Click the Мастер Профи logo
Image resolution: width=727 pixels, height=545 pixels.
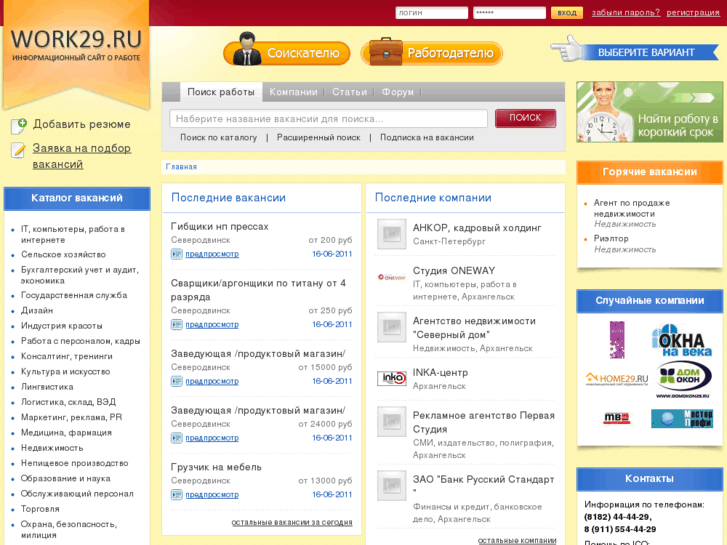pos(682,418)
